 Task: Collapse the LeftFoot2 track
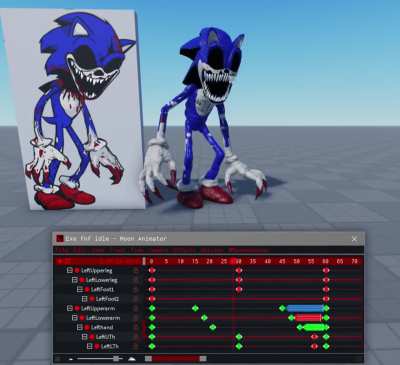[x=85, y=299]
